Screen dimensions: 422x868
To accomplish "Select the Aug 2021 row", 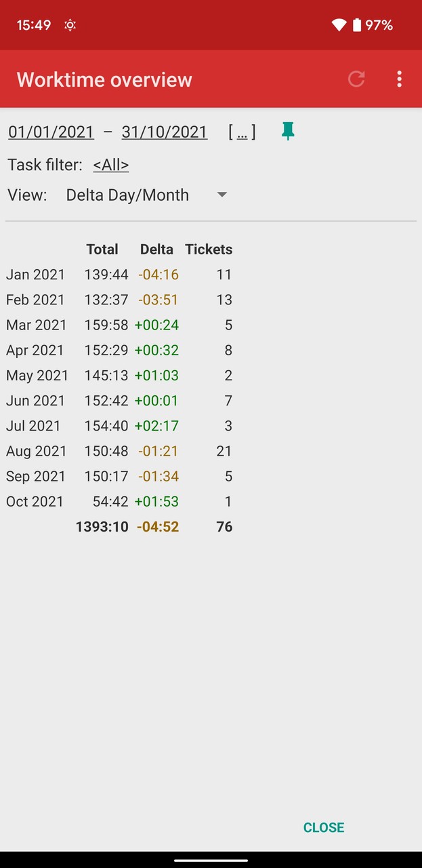I will 36,451.
